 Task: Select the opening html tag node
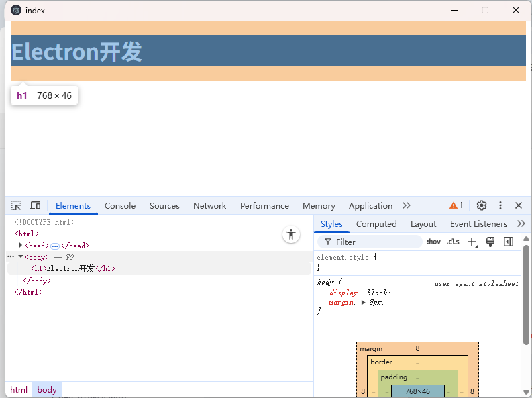click(x=27, y=234)
